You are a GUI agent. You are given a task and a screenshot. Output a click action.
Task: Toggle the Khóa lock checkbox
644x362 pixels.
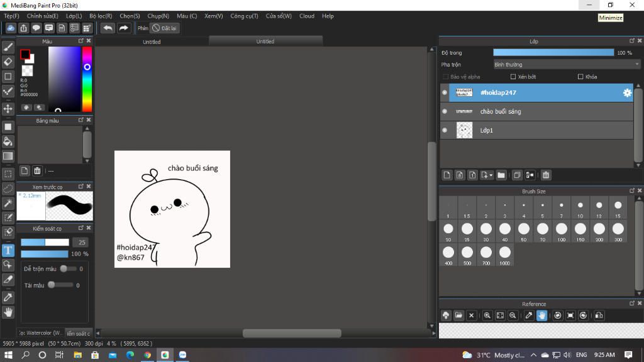[x=580, y=77]
